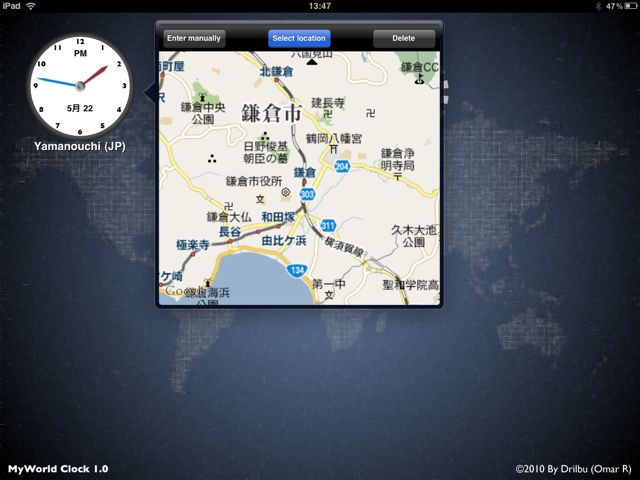Click the city hall double-circle map symbol
Viewport: 640px width, 480px height.
coord(286,192)
